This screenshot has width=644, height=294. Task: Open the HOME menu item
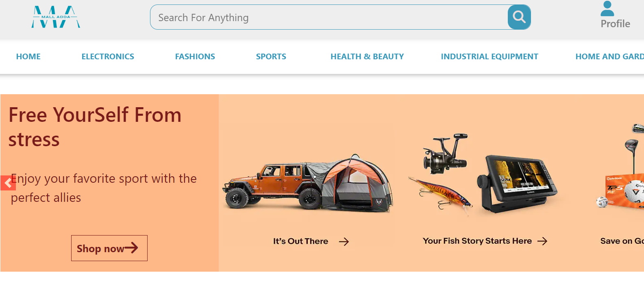click(x=28, y=56)
